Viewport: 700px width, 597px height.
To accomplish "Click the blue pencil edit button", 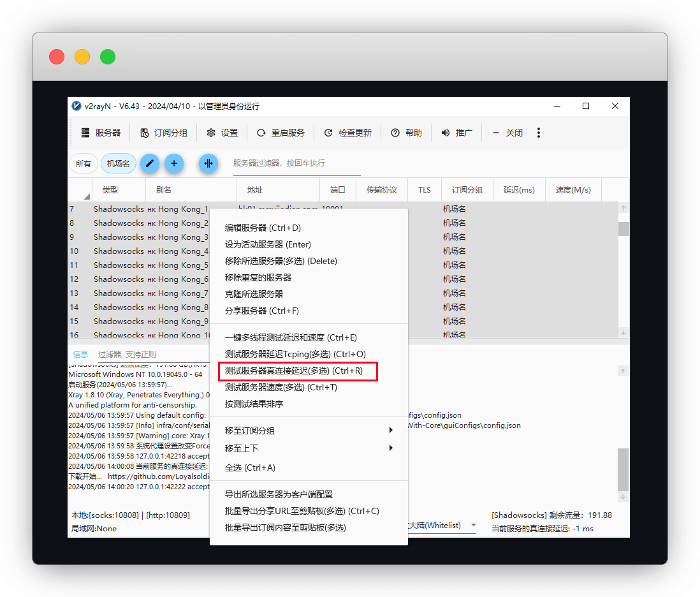I will (150, 163).
